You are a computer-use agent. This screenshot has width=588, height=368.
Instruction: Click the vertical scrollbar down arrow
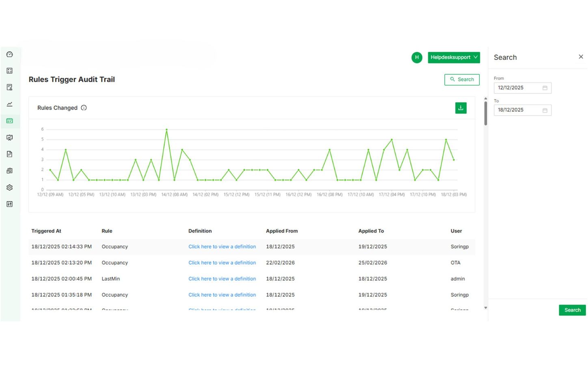[x=485, y=308]
